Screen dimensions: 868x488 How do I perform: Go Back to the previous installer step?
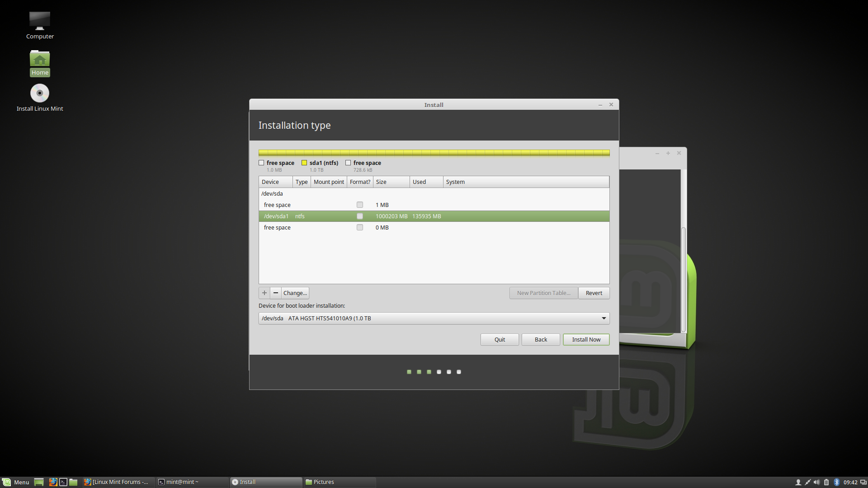point(541,339)
